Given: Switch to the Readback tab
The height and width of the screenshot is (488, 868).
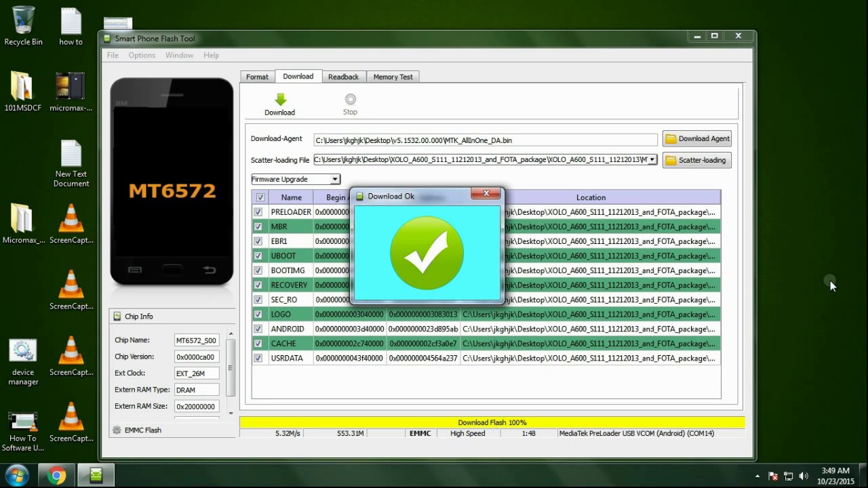Looking at the screenshot, I should [x=344, y=77].
